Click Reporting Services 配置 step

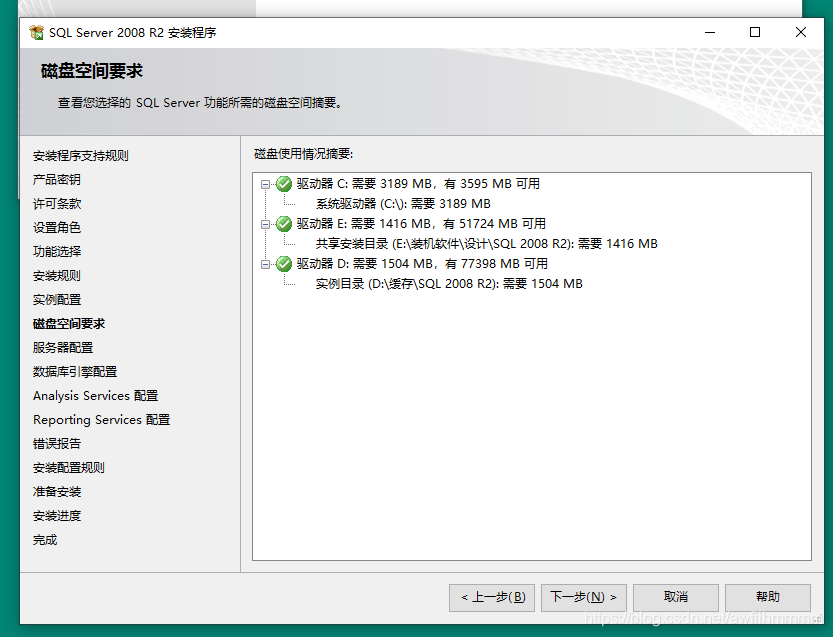coord(101,420)
